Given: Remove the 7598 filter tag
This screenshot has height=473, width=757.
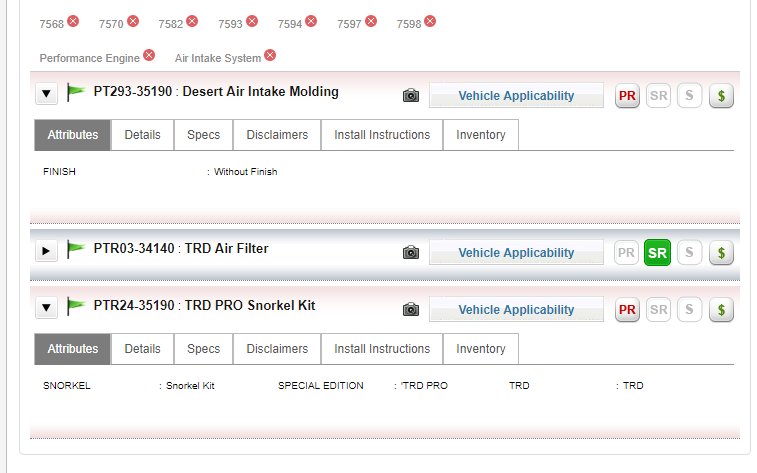Looking at the screenshot, I should click(430, 21).
